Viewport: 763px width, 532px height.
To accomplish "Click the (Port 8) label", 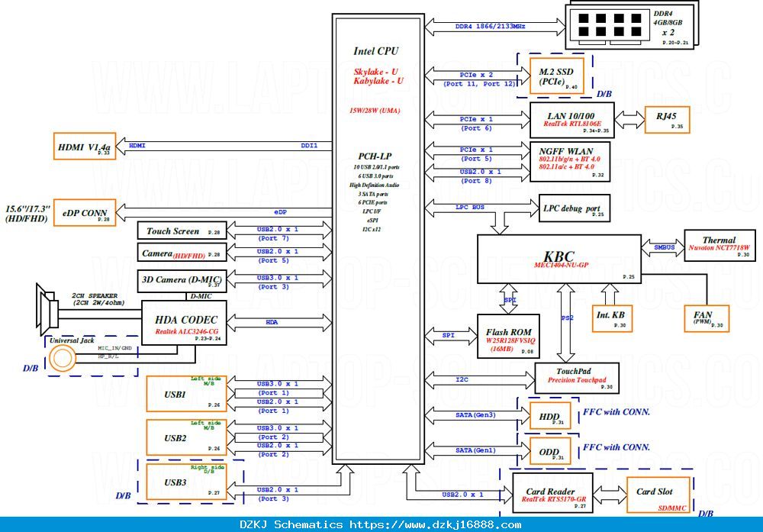I will coord(476,181).
